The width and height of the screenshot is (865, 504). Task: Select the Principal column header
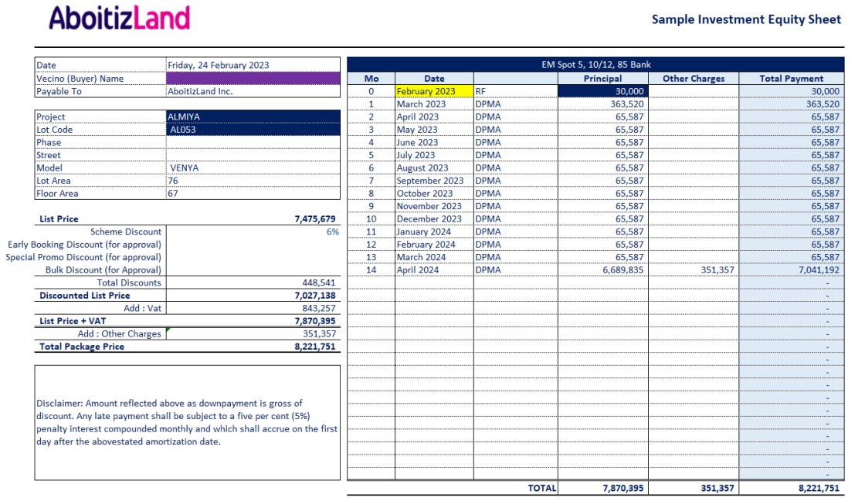[602, 78]
